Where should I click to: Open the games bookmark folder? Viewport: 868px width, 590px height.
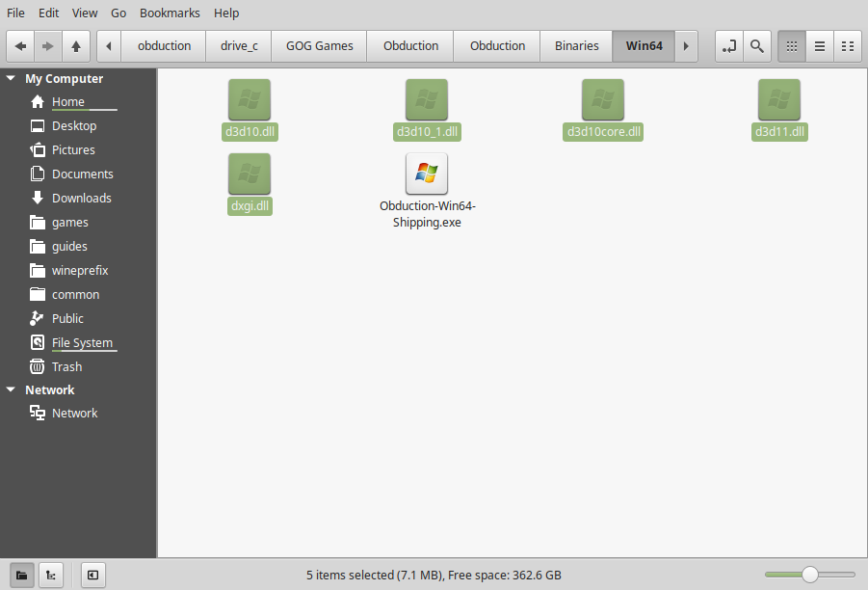(69, 222)
